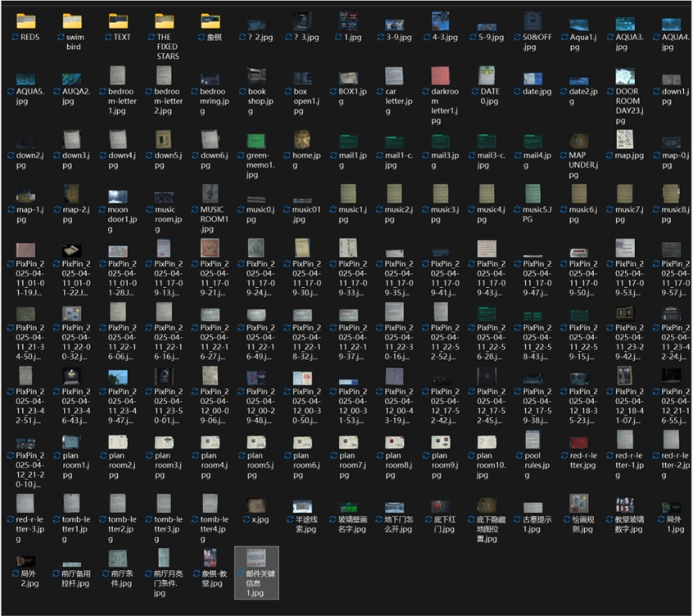Select the mail3-c.jpg file
This screenshot has height=616, width=693.
(x=487, y=151)
